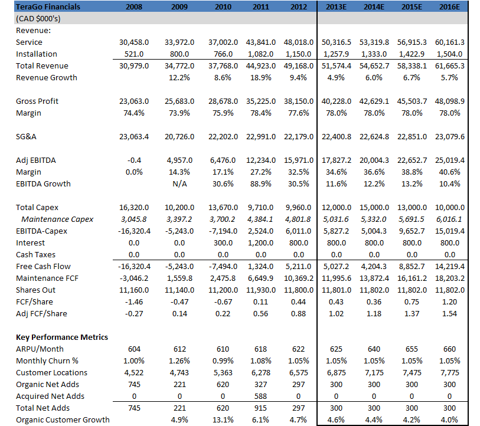Click the 2013E column header
Screen dimensions: 480x426
336,7
